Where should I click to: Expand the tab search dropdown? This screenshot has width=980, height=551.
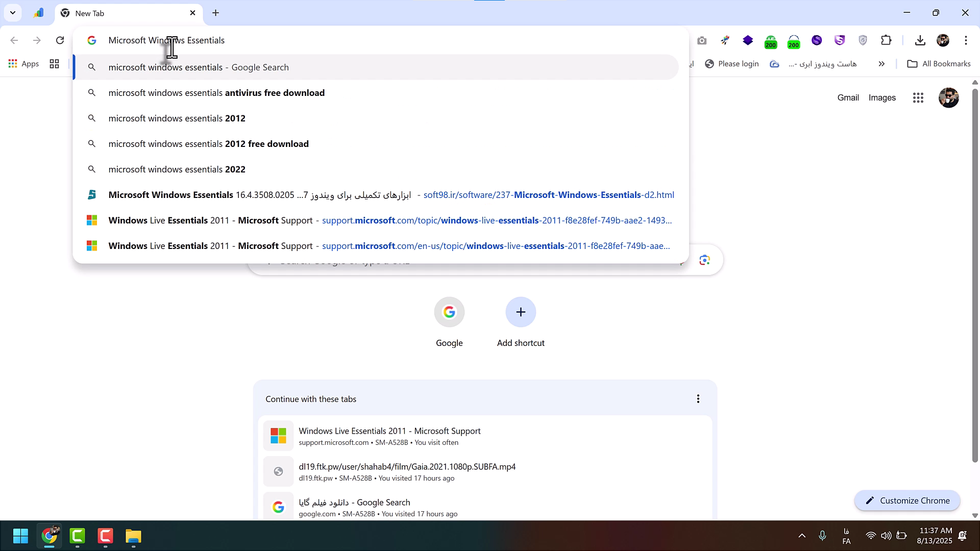pos(13,13)
